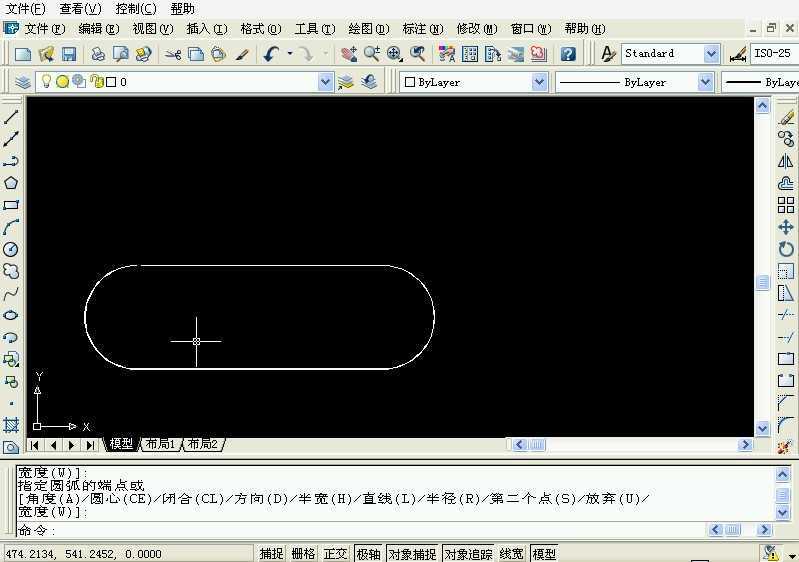Screen dimensions: 799x562
Task: Select the Erase tool in modify toolbar
Action: click(786, 117)
